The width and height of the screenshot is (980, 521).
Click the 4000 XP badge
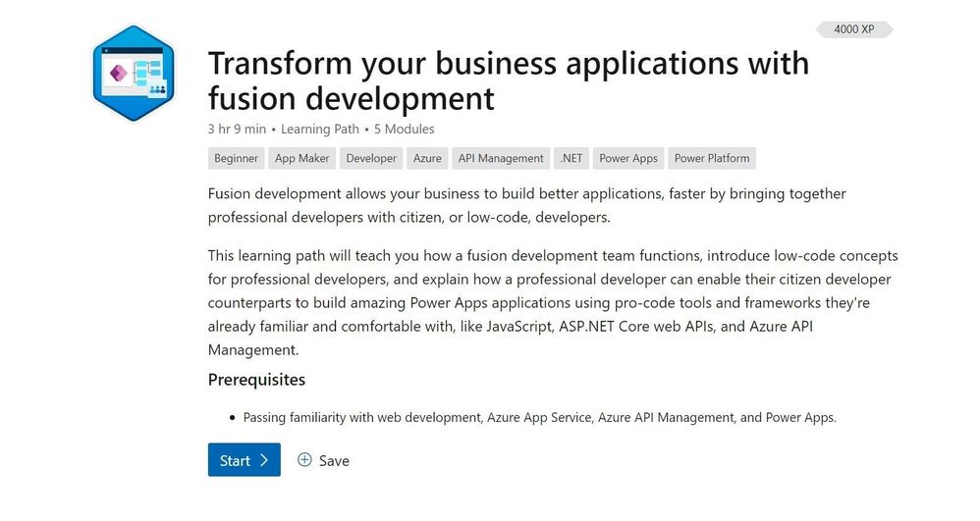tap(853, 29)
